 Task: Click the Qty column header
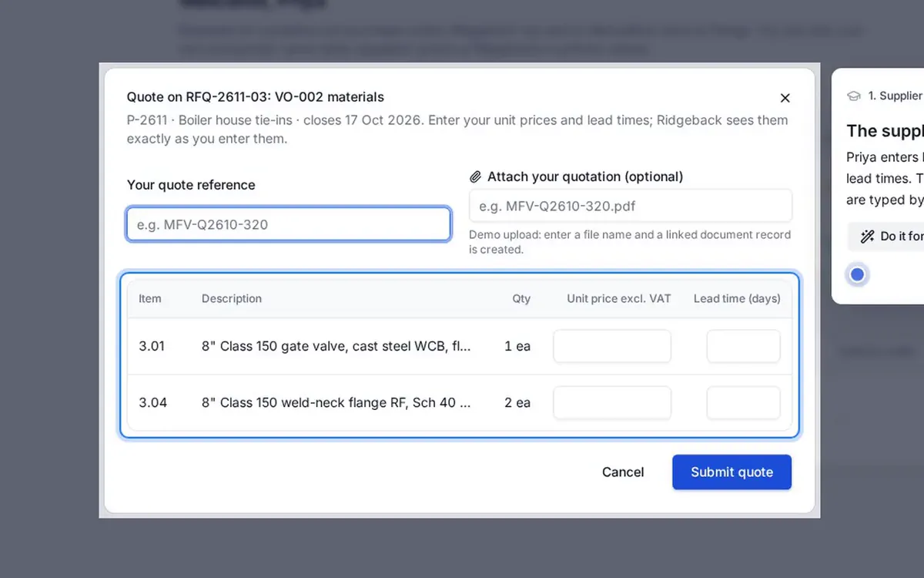521,298
